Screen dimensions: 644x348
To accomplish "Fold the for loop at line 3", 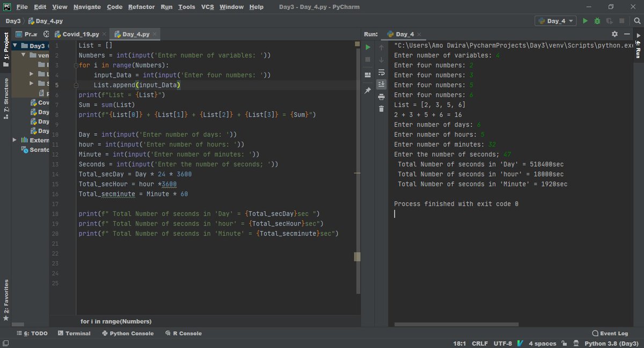I will [76, 65].
